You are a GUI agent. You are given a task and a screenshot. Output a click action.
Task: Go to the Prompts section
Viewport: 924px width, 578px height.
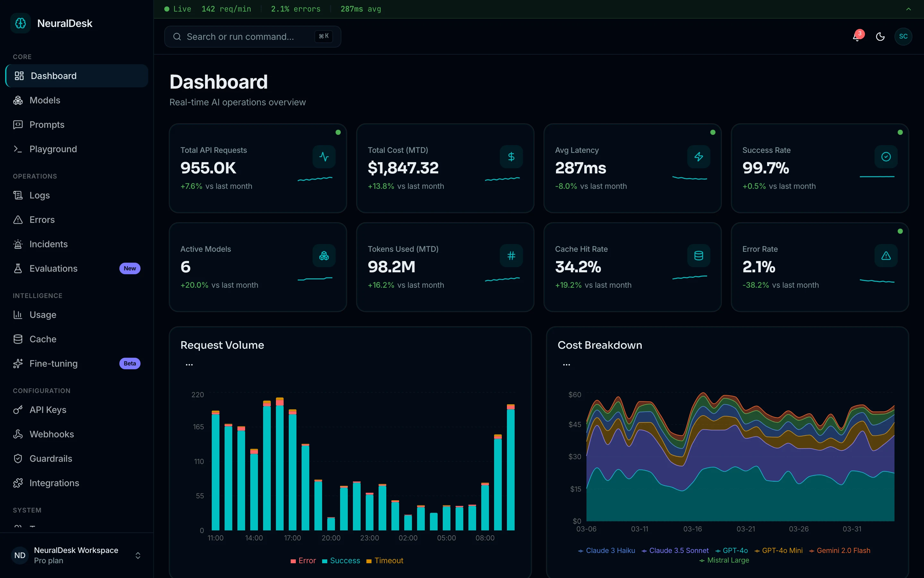click(77, 125)
